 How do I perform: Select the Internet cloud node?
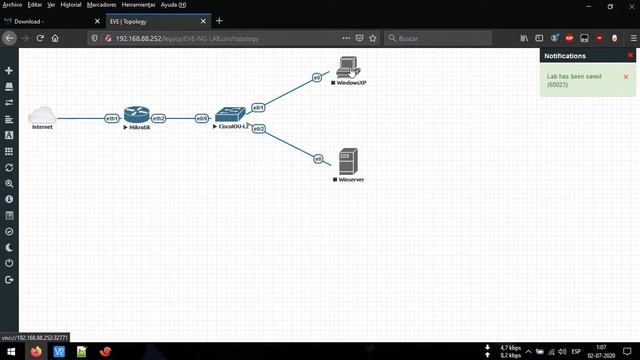(42, 115)
